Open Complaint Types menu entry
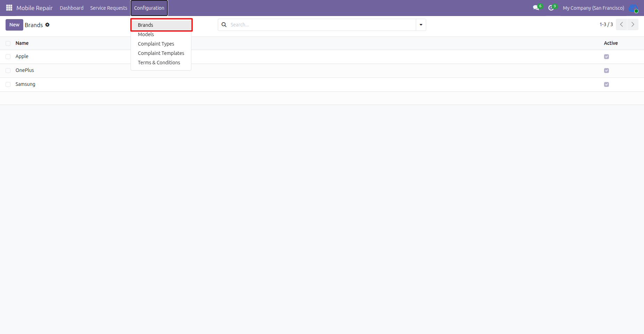Image resolution: width=644 pixels, height=334 pixels. (161, 44)
